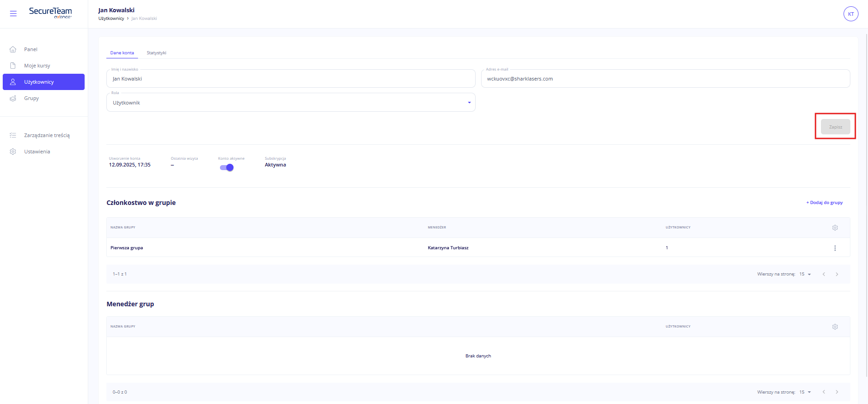The image size is (868, 404).
Task: Open column settings gear in Menedżer grup table
Action: (x=835, y=327)
